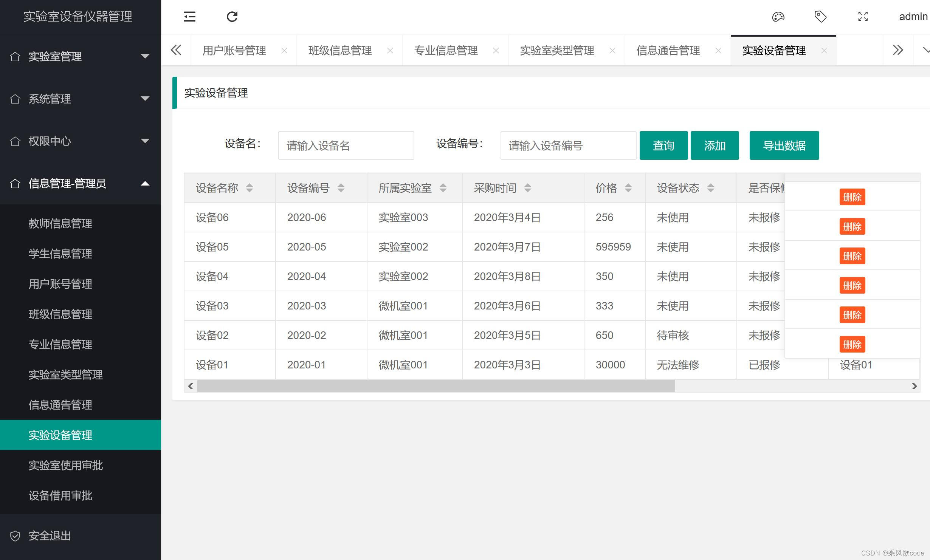The height and width of the screenshot is (560, 930).
Task: Open the theme palette icon
Action: click(x=778, y=17)
